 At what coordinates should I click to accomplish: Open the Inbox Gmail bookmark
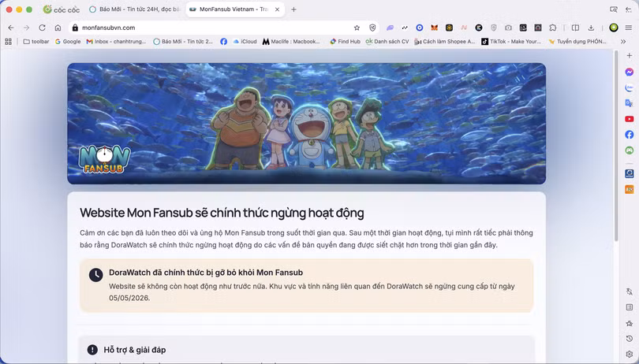[x=116, y=42]
